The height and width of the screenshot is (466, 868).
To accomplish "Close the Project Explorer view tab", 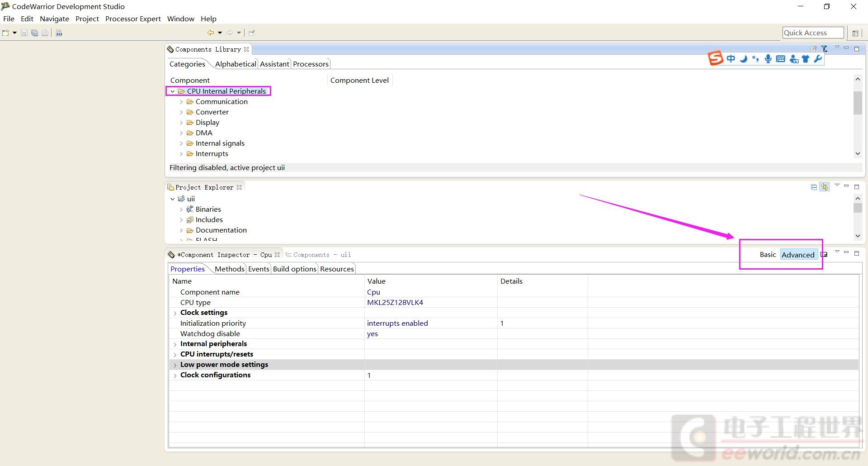I will 239,187.
